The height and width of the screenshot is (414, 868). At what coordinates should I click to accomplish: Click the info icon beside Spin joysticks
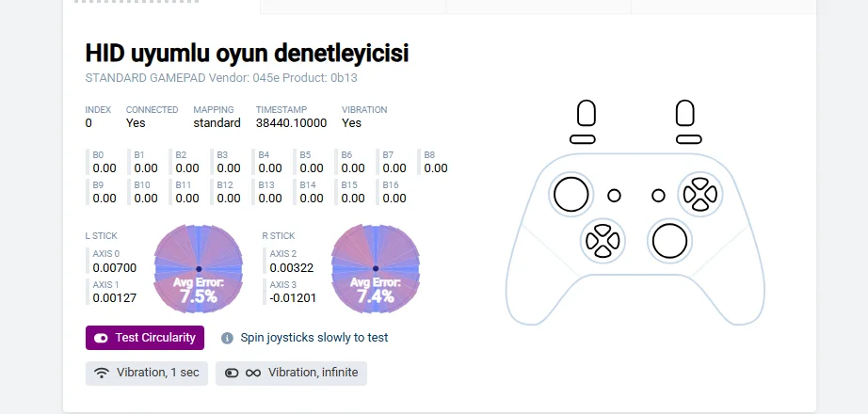pyautogui.click(x=227, y=338)
